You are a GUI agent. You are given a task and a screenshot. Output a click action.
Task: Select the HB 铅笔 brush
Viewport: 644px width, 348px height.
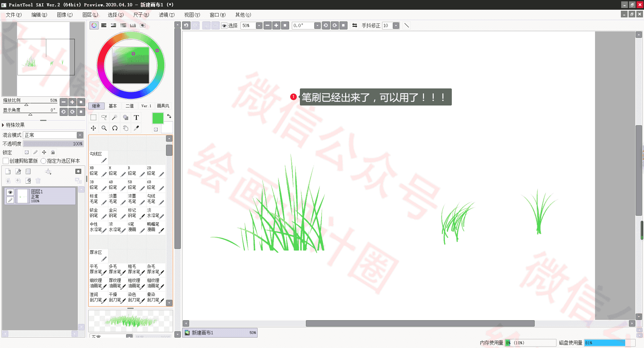tap(98, 171)
